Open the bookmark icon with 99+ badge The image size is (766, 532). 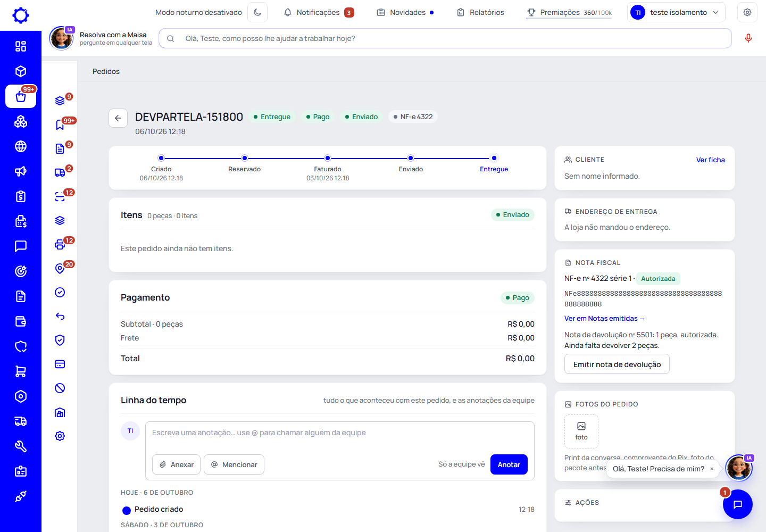pos(60,124)
